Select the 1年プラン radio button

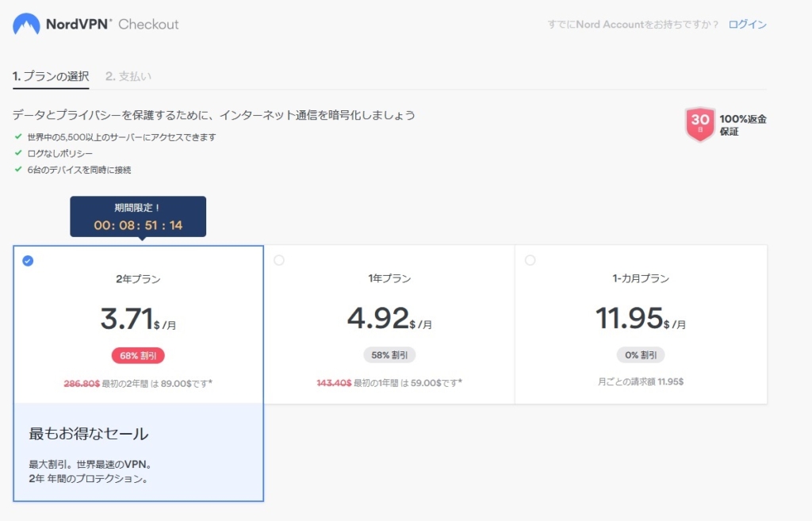[279, 260]
